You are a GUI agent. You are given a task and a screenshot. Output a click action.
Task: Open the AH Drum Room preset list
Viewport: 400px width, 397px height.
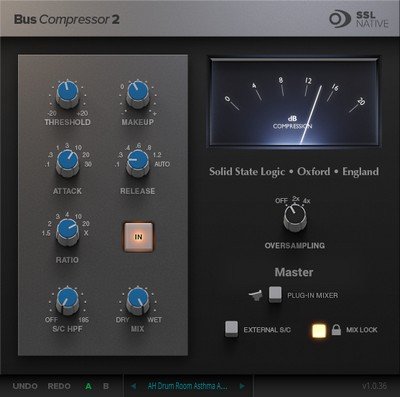187,386
